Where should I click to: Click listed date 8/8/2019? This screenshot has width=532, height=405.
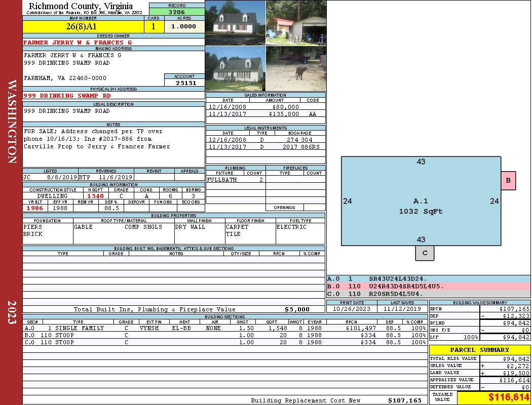click(x=62, y=177)
